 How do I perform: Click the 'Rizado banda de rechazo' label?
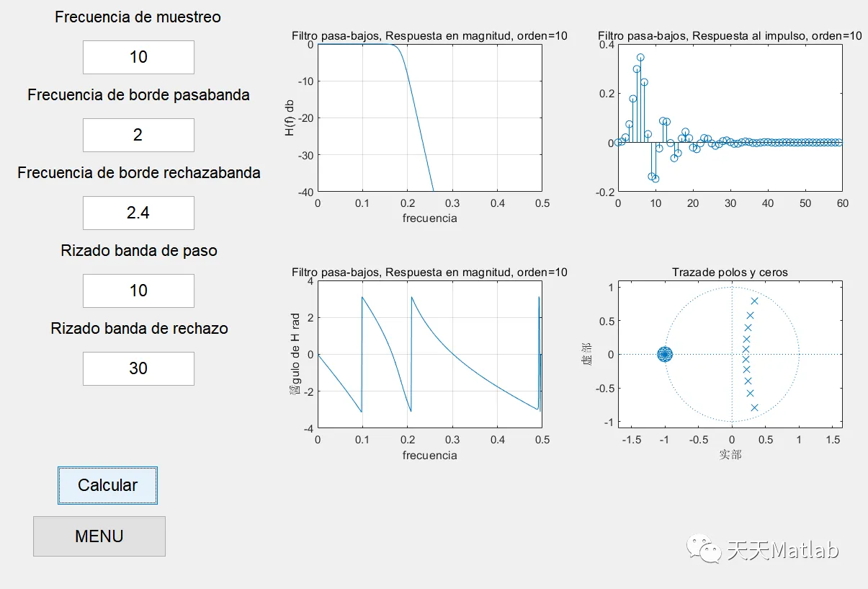139,329
